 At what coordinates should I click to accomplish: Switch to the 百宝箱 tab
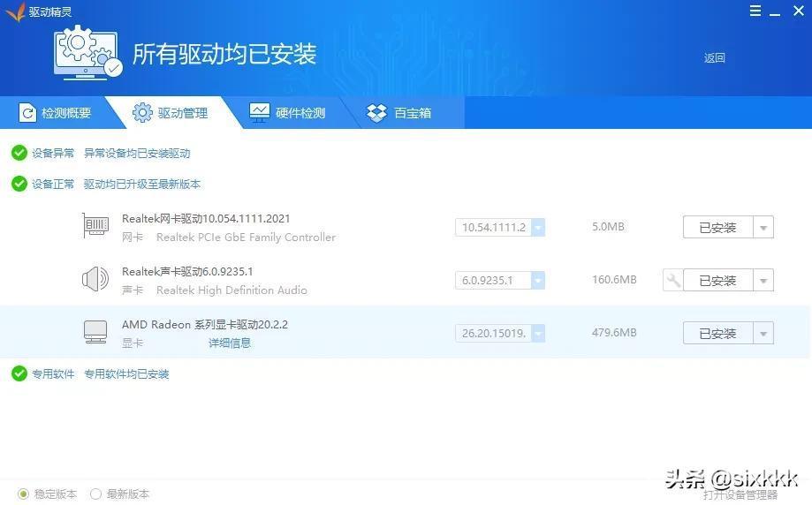click(x=404, y=113)
